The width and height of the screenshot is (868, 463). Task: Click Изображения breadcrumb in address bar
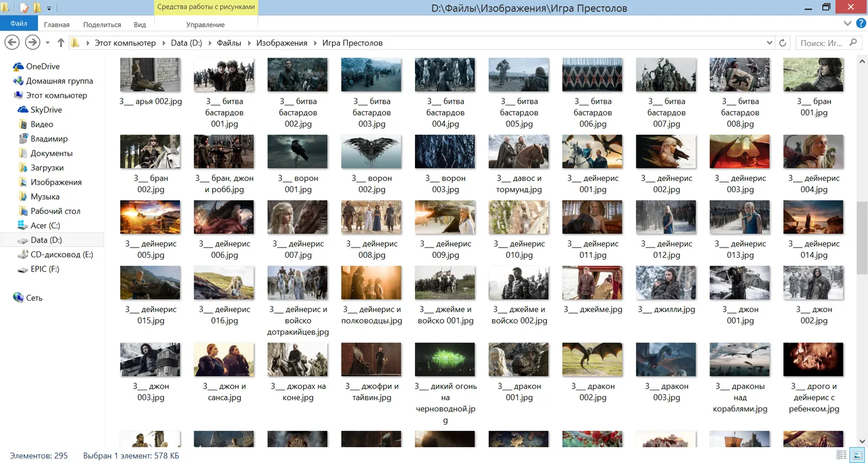282,43
